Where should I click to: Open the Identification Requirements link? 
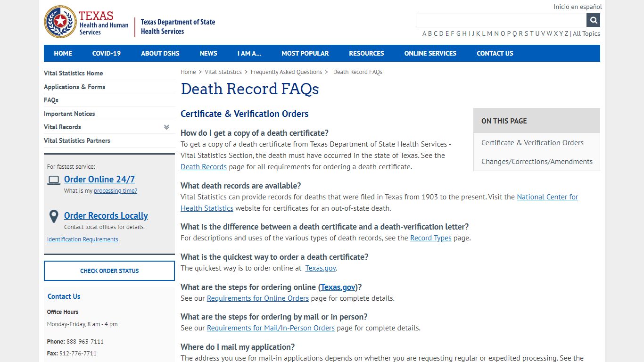pyautogui.click(x=83, y=239)
